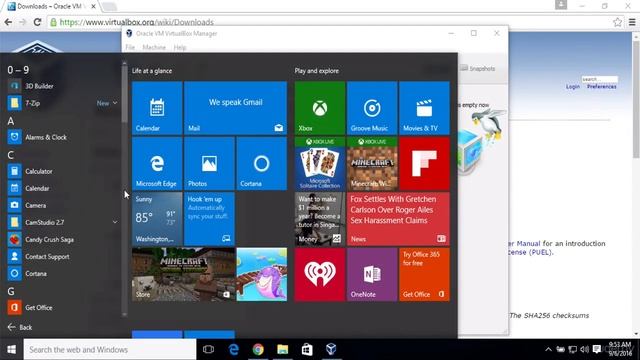Open the Flipboard tile
The width and height of the screenshot is (640, 360).
pos(424,164)
